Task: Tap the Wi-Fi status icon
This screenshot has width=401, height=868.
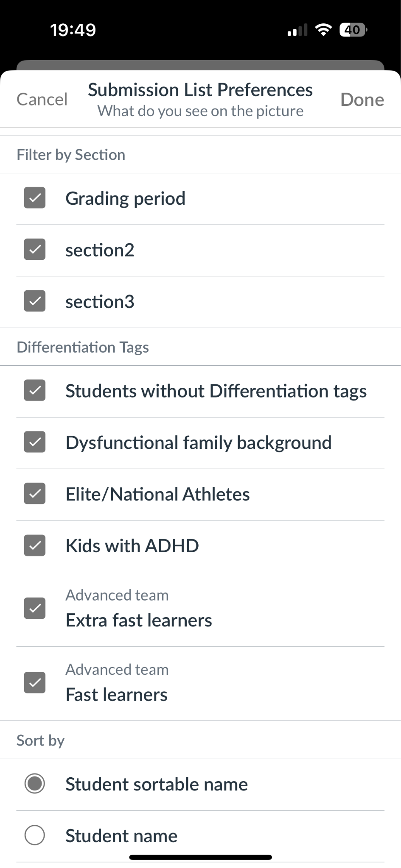Action: (x=323, y=30)
